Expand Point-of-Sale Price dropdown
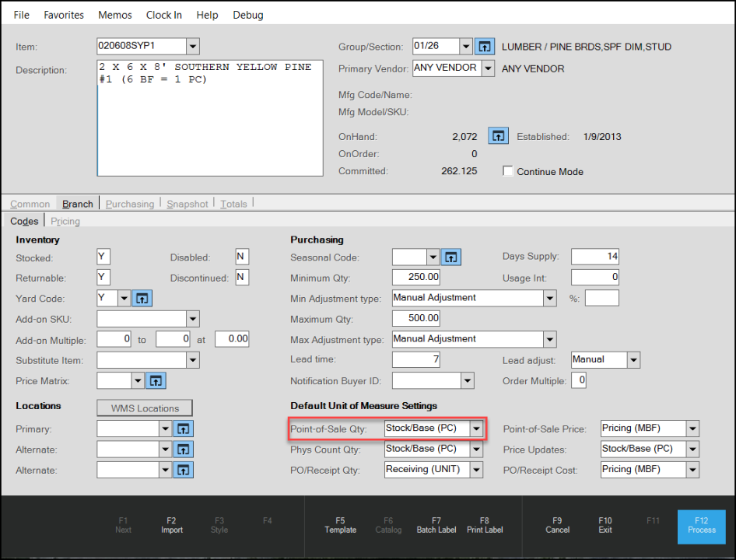 coord(692,429)
